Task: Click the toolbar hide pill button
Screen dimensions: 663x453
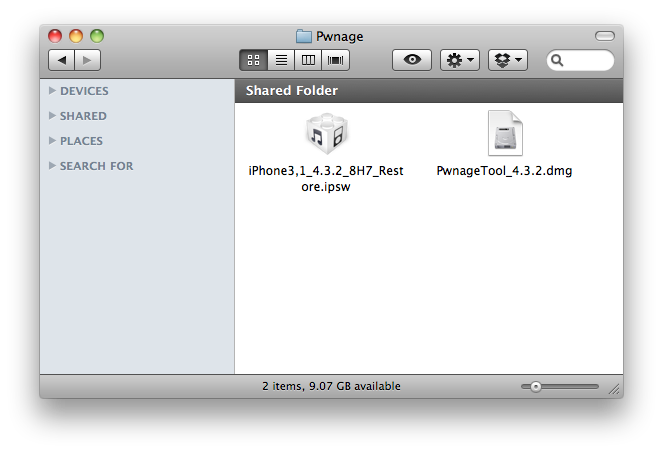Action: 604,36
